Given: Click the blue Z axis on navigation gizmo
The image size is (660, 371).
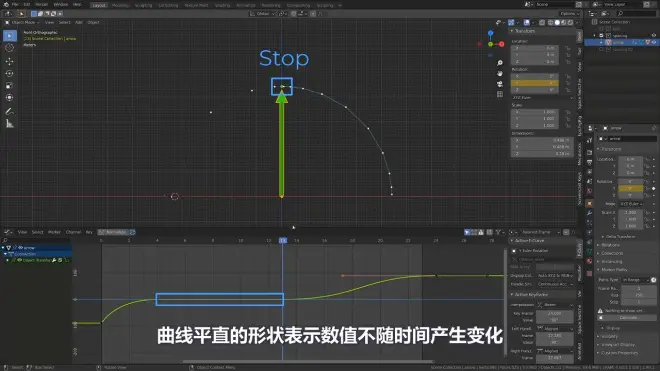Looking at the screenshot, I should coord(490,33).
